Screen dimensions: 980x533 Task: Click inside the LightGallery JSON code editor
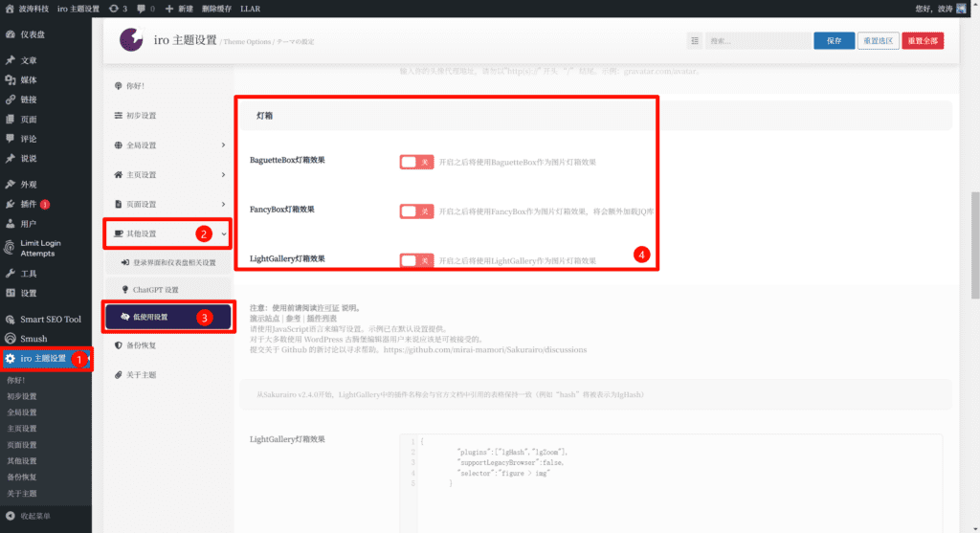671,483
